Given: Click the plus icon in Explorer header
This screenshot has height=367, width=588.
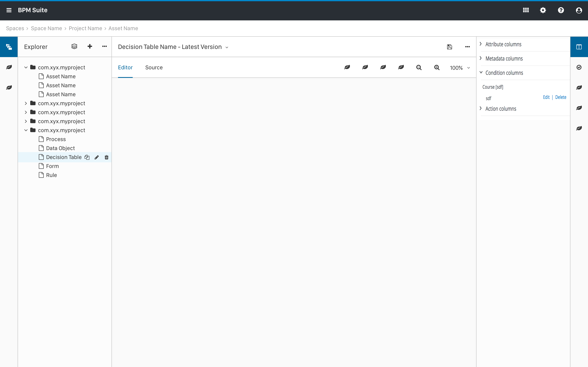Looking at the screenshot, I should 90,46.
